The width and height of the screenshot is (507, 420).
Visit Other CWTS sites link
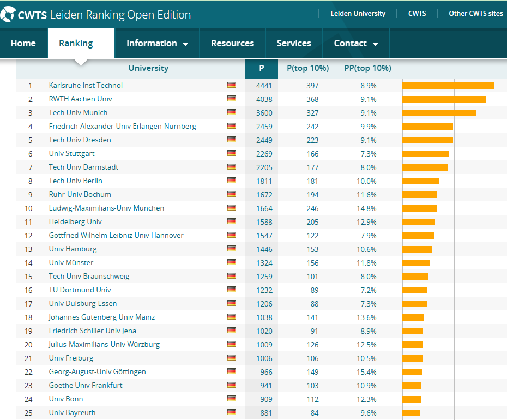click(475, 14)
